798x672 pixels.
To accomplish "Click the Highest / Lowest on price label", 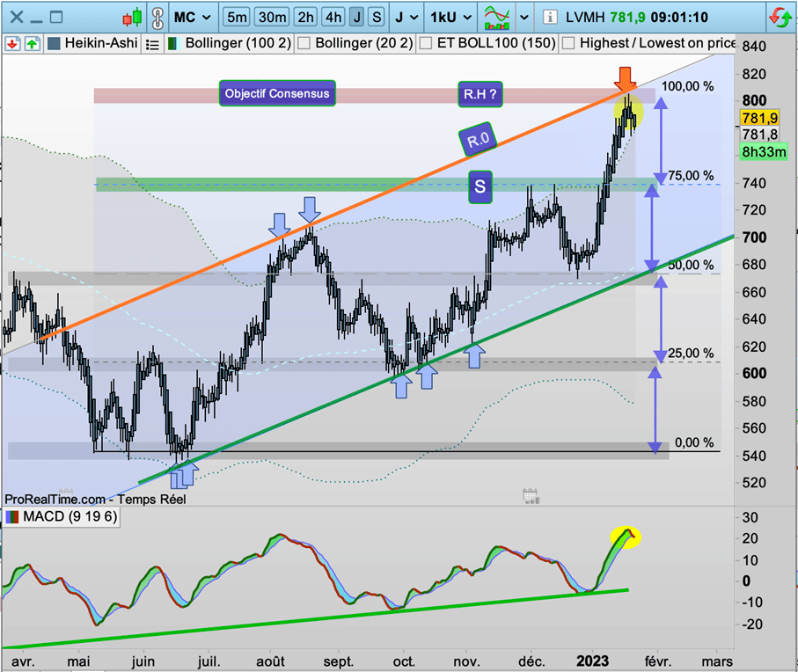I will tap(657, 43).
